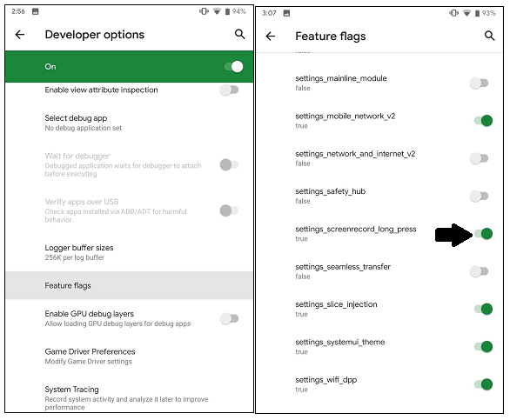Open Feature flags menu entry

(x=129, y=285)
